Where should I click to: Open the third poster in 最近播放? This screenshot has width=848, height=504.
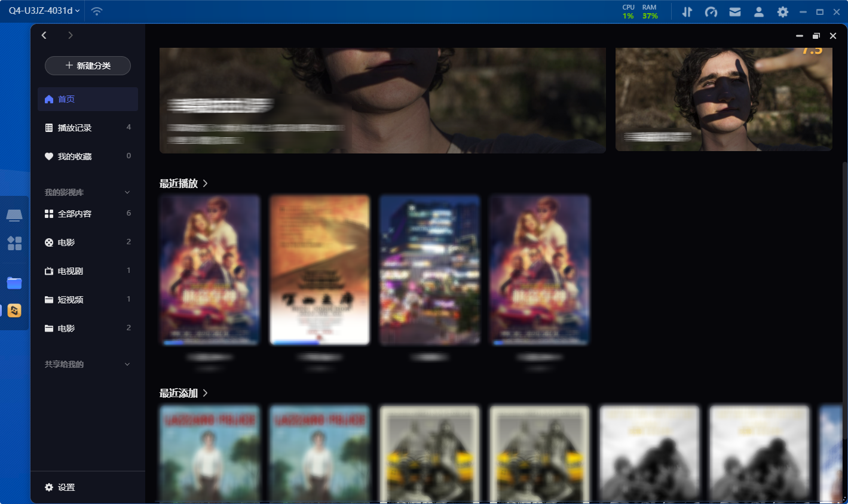pos(430,270)
